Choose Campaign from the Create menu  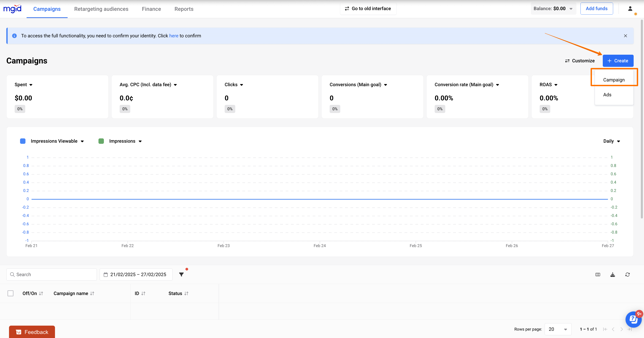click(614, 80)
